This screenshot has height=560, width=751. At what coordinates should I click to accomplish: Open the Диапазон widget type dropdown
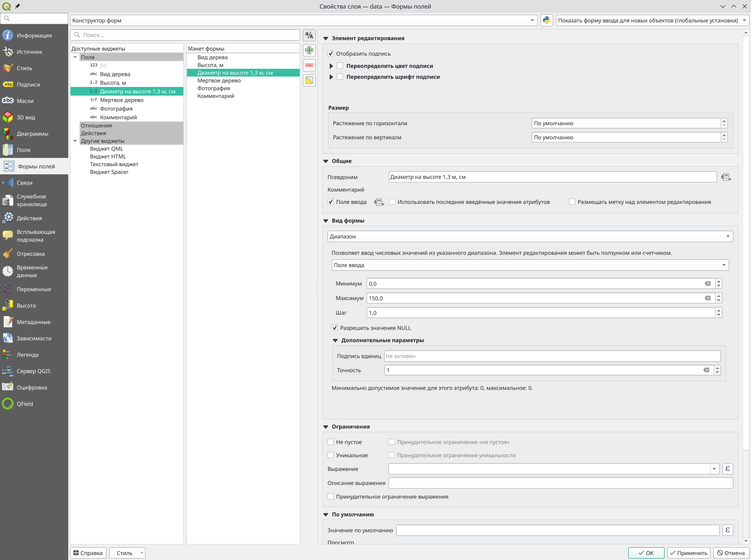(530, 237)
